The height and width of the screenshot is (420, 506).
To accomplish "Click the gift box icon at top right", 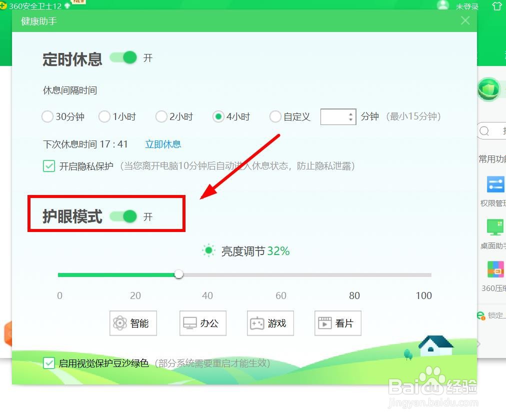I will click(495, 6).
